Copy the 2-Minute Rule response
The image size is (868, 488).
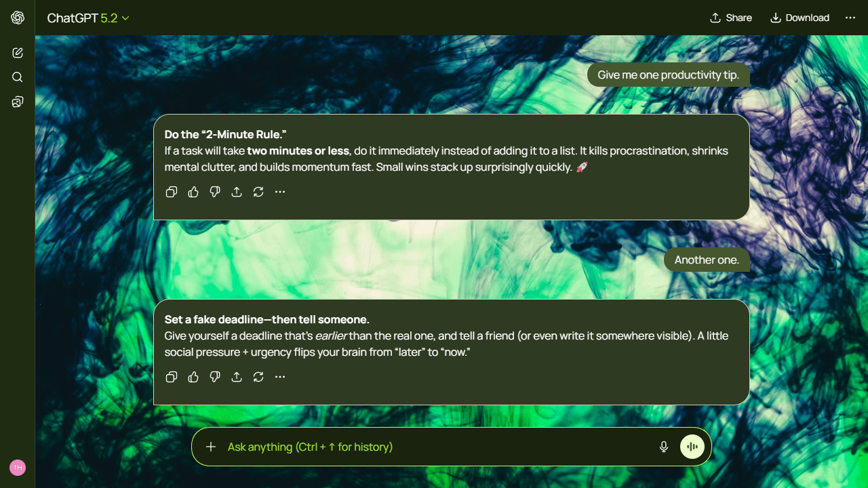(172, 192)
